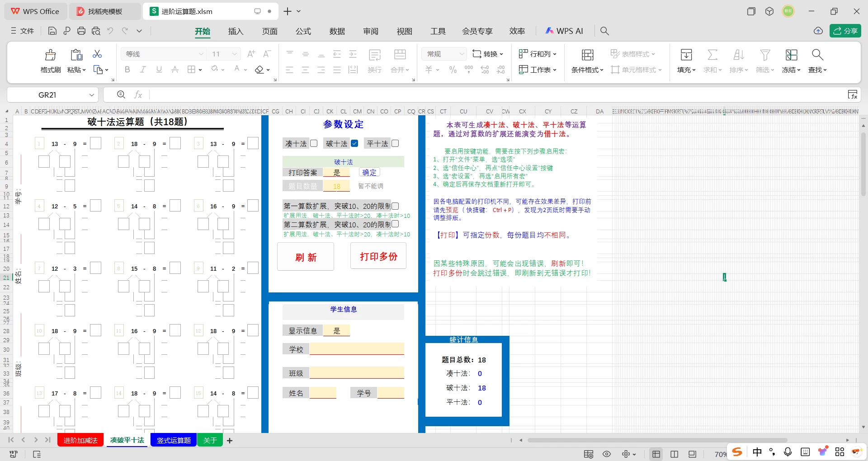
Task: Open the 插入 ribbon tab
Action: (x=236, y=31)
